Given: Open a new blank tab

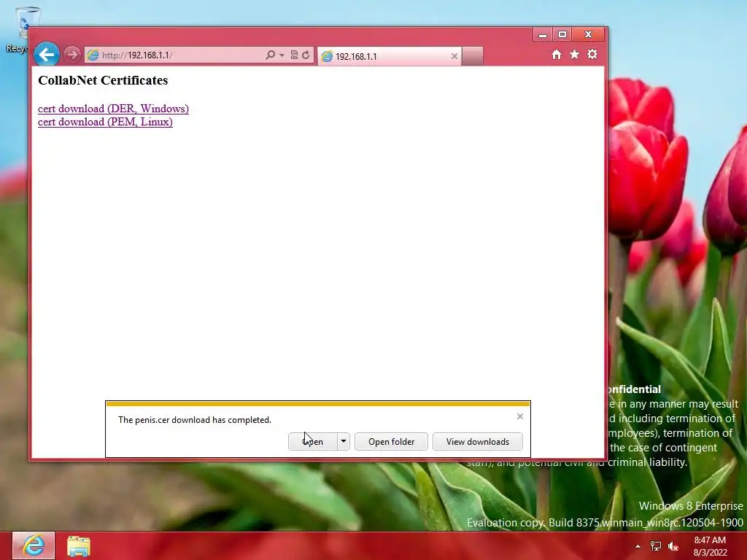Looking at the screenshot, I should (473, 56).
